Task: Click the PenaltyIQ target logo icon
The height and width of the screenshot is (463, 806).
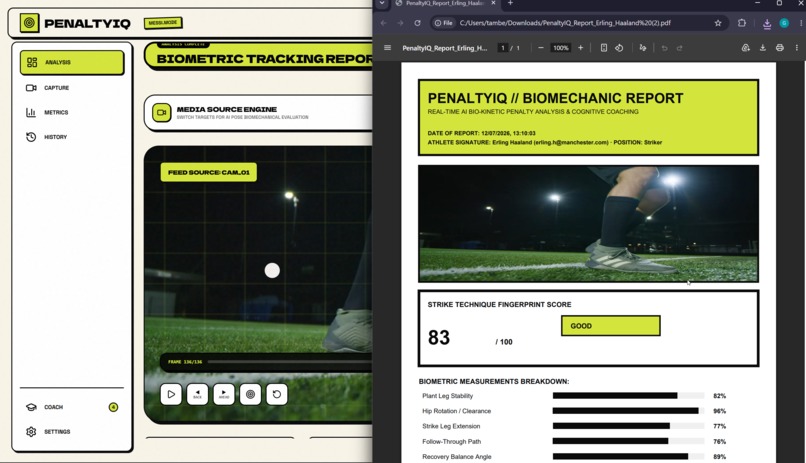Action: pyautogui.click(x=29, y=23)
